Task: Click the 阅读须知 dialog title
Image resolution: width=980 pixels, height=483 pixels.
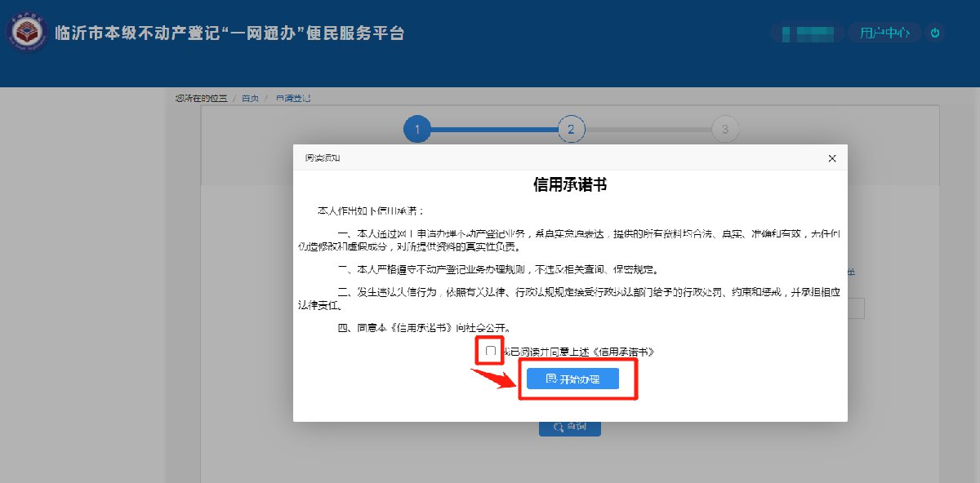Action: click(323, 158)
